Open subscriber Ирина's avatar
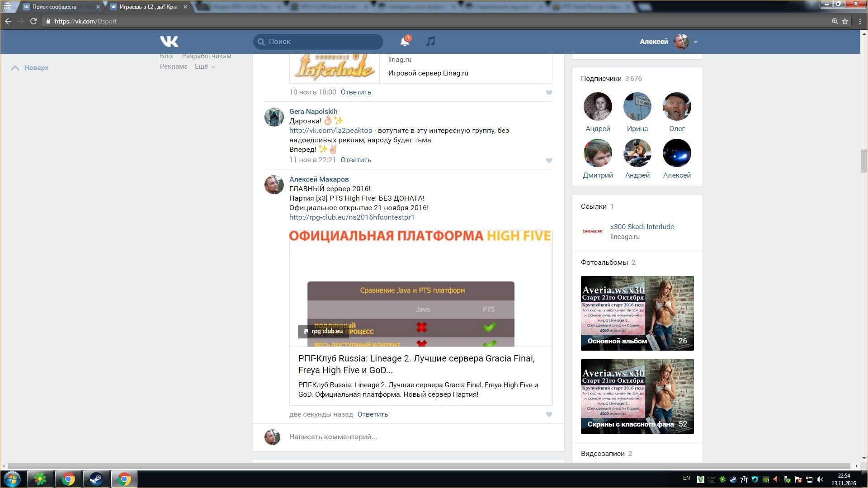Viewport: 868px width, 488px height. [637, 107]
